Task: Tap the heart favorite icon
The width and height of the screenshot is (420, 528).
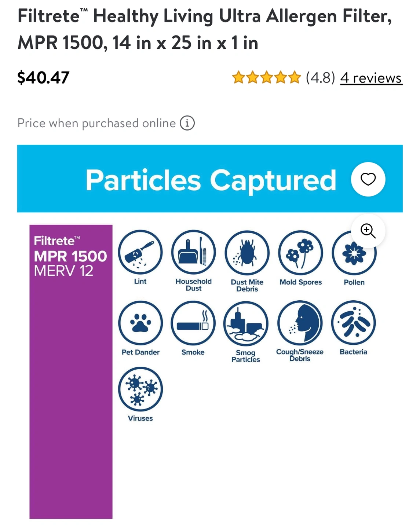Action: pyautogui.click(x=368, y=179)
